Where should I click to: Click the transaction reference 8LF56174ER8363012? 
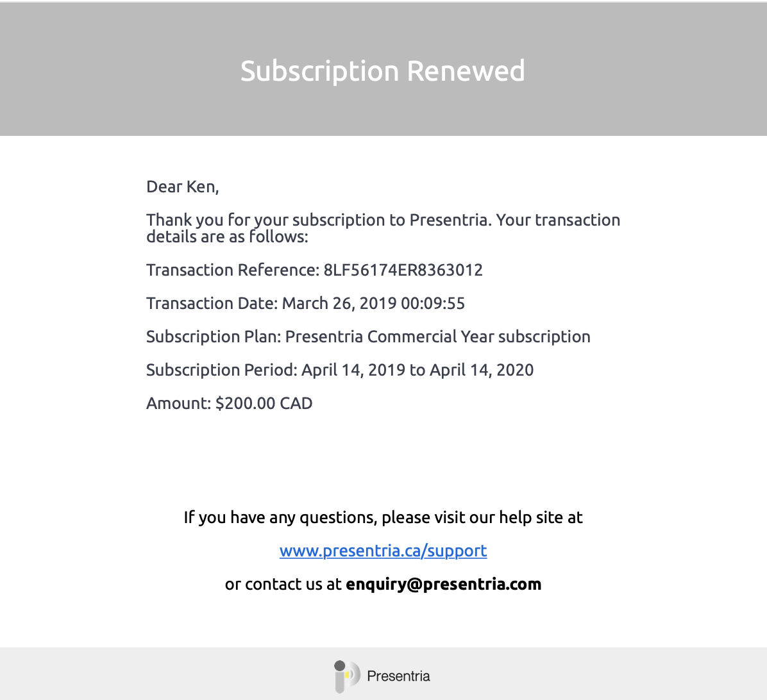[x=403, y=271]
